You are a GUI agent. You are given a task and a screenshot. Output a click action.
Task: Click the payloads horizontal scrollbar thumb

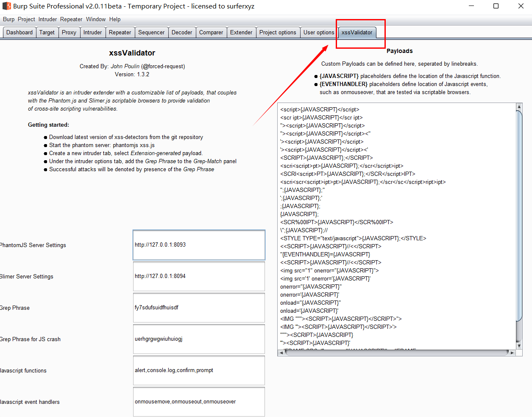(396, 353)
